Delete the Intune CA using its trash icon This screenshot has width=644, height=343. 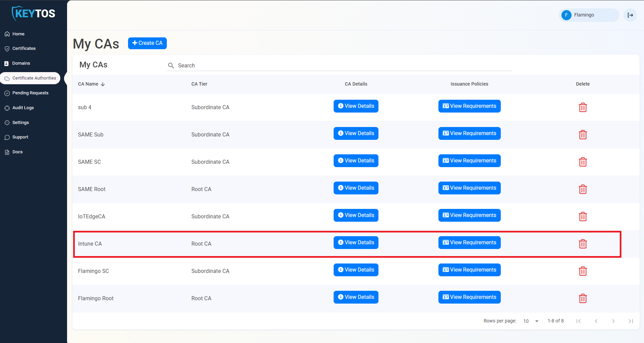[583, 244]
